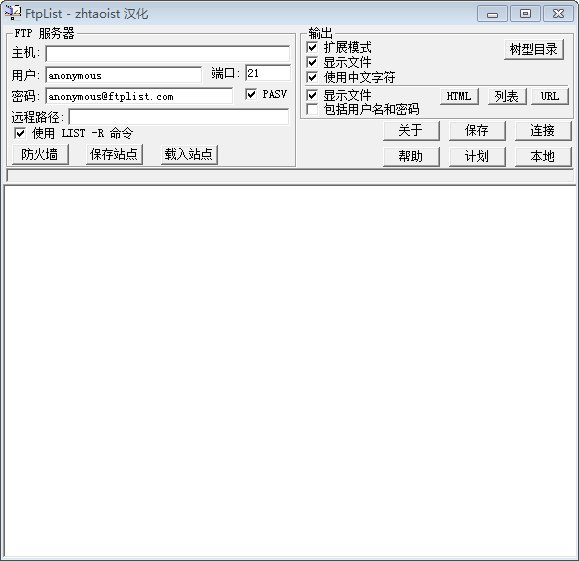Toggle the PASV checkbox
This screenshot has width=579, height=561.
point(251,94)
